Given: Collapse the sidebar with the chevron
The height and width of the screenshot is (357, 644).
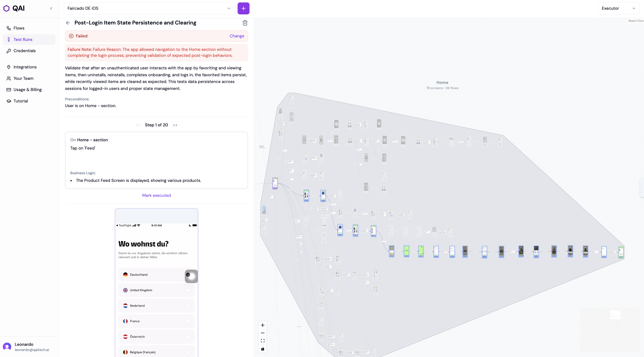Looking at the screenshot, I should click(x=51, y=8).
